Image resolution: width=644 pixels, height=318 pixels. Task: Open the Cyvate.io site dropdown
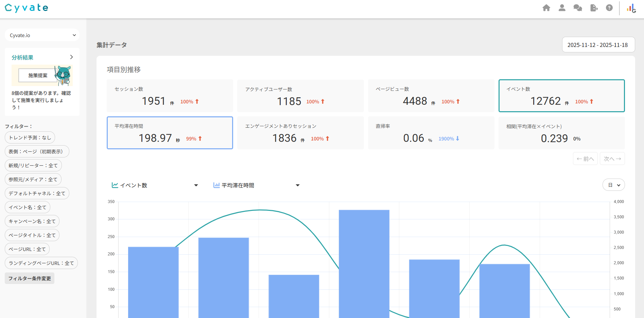pos(42,35)
